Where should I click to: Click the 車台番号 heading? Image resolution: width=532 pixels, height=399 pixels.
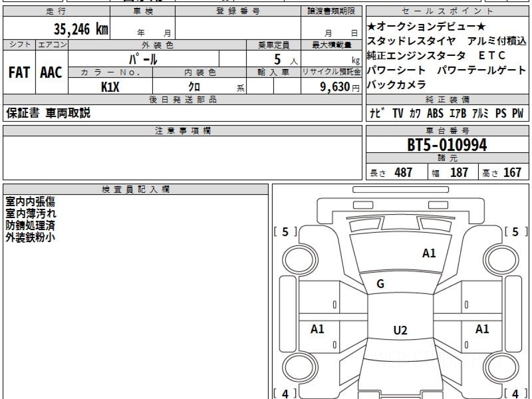click(448, 131)
